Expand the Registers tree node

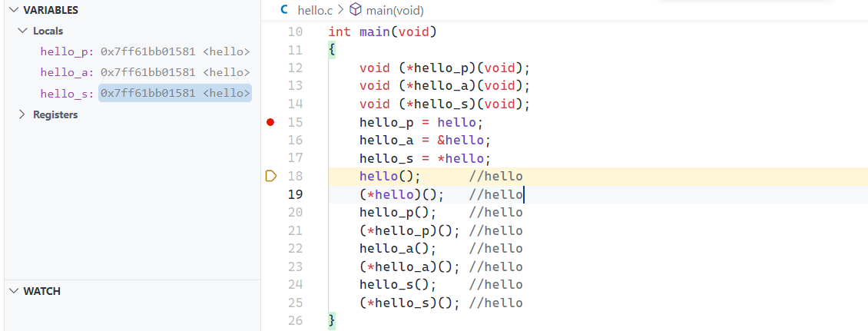coord(23,114)
